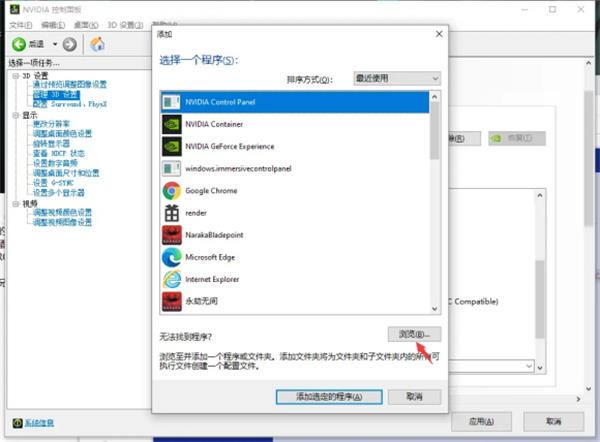Screen dimensions: 600x442
Task: Select 更改分辨率 tree item
Action: (51, 124)
